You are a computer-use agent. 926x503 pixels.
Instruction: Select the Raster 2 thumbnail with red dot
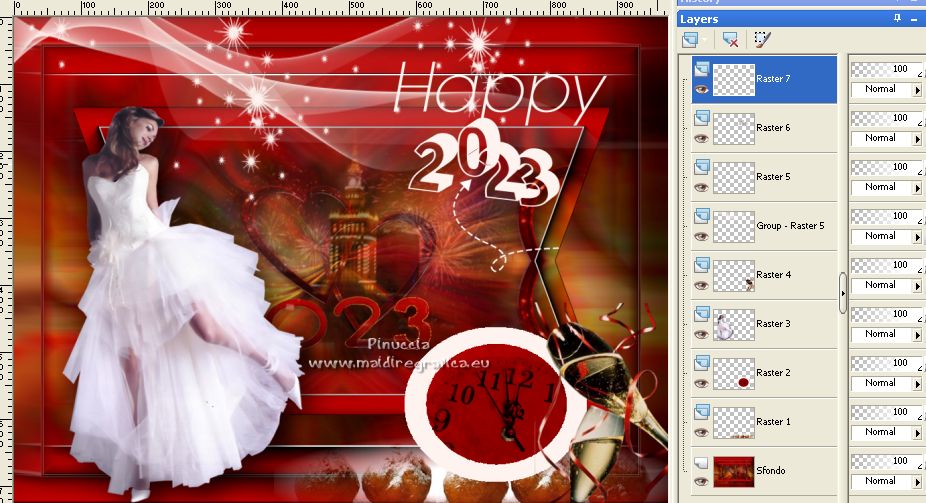tap(733, 374)
